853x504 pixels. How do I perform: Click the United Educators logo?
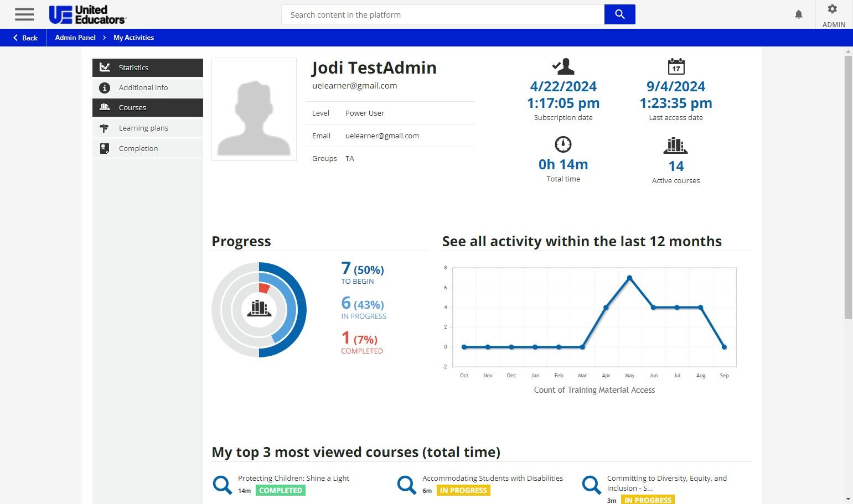(x=87, y=14)
